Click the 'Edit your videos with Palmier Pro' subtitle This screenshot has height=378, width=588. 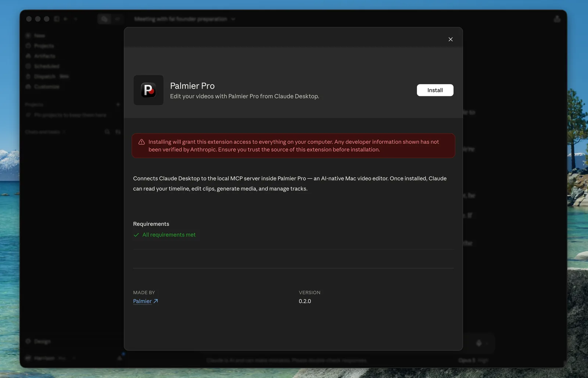tap(244, 96)
